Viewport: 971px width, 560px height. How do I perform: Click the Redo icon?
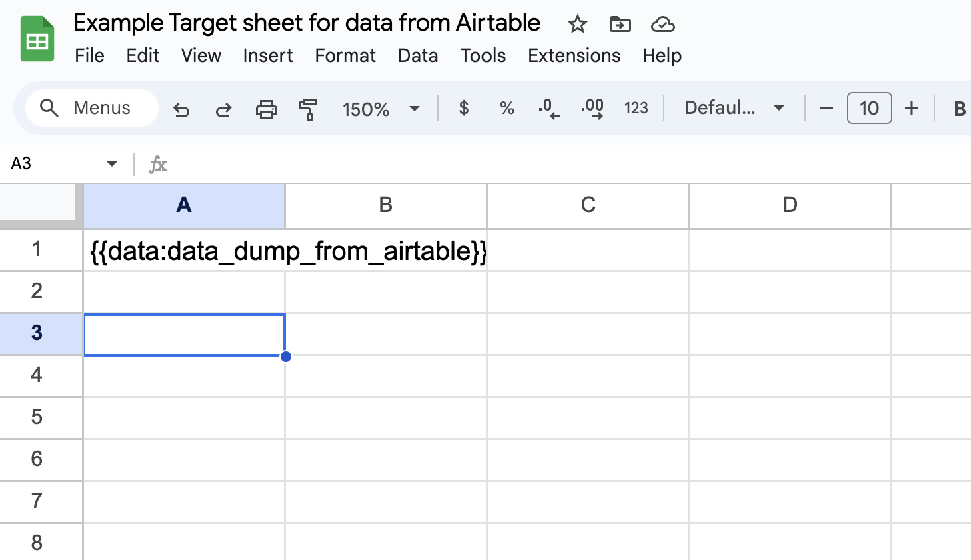(x=224, y=108)
